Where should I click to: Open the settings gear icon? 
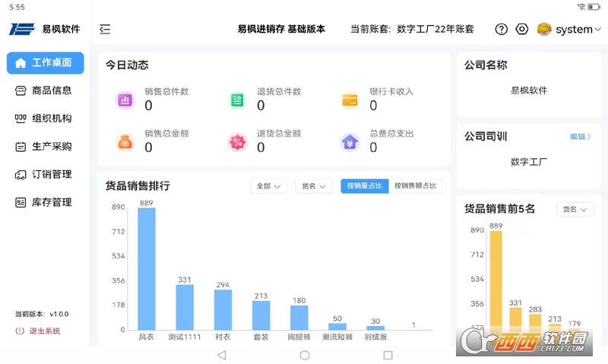522,29
